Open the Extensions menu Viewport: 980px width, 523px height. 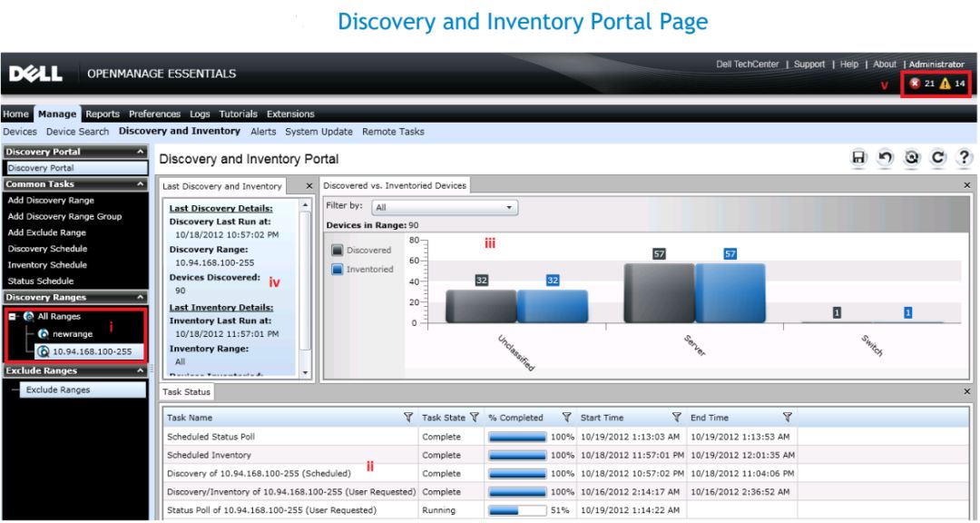290,113
